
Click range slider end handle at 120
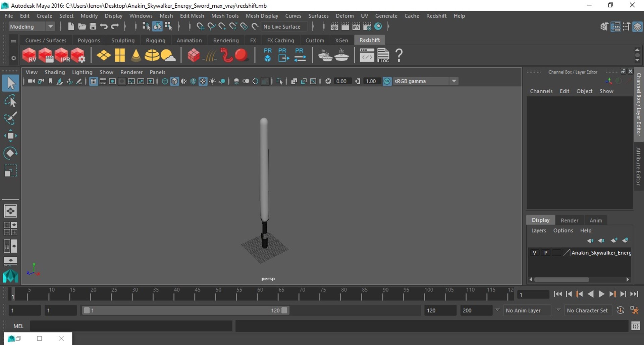284,310
